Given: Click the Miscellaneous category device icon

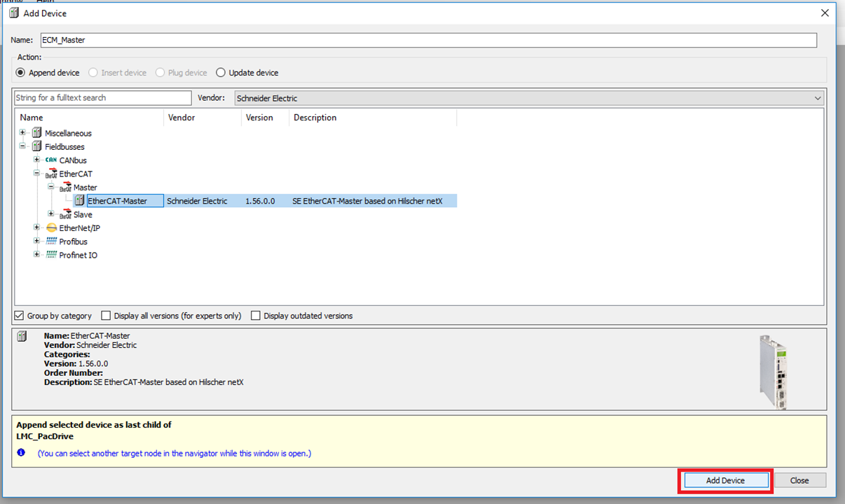Looking at the screenshot, I should [x=36, y=133].
